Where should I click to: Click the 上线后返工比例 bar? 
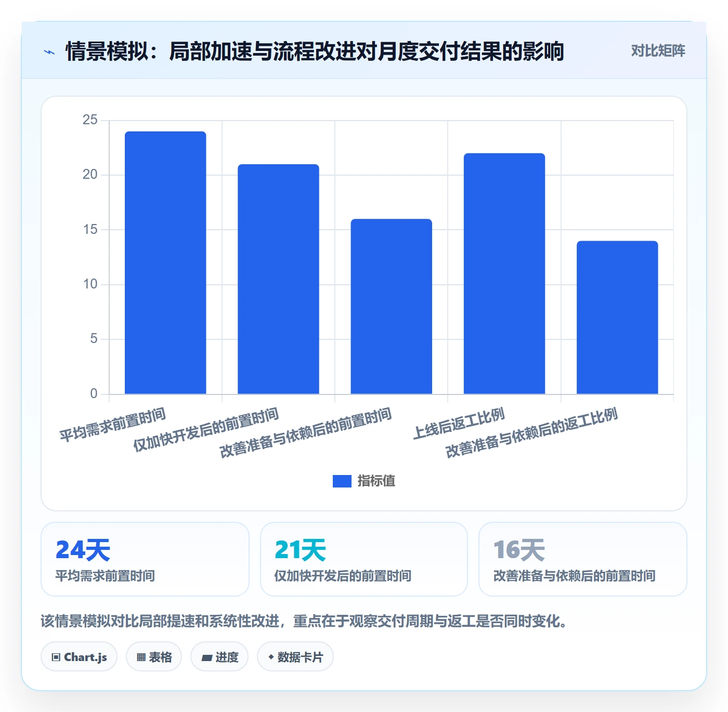pos(504,273)
